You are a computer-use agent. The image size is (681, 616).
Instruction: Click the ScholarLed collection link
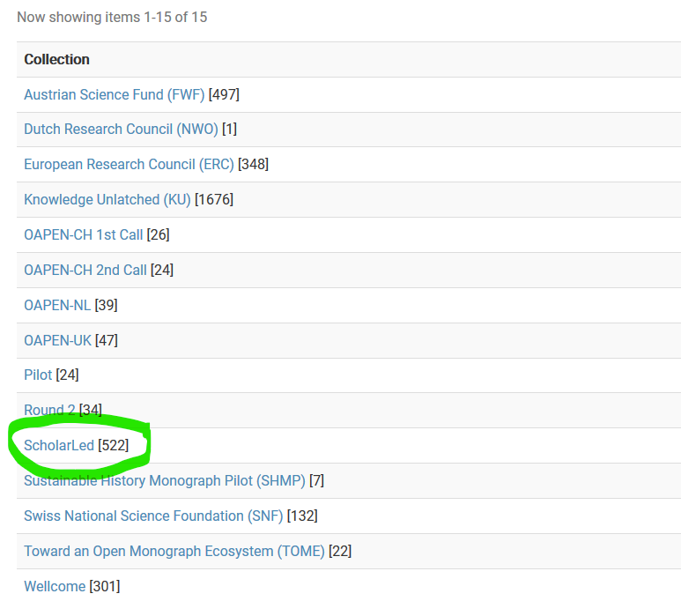59,445
